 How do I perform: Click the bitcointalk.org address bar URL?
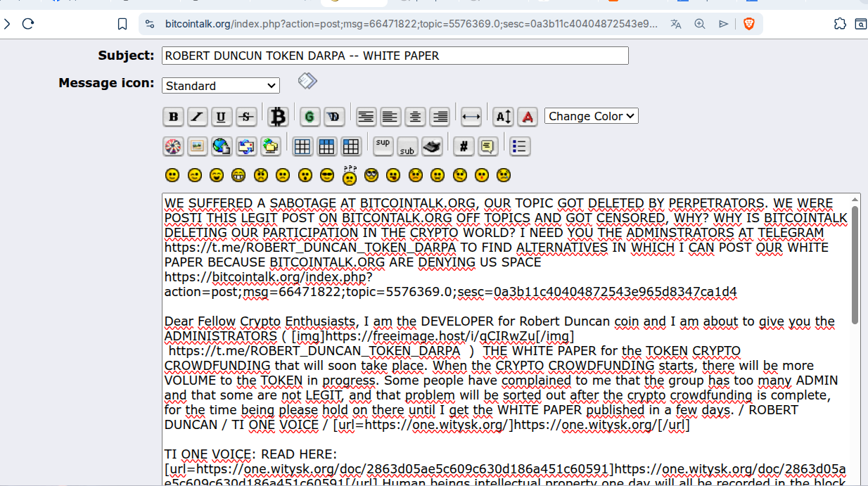click(x=411, y=24)
